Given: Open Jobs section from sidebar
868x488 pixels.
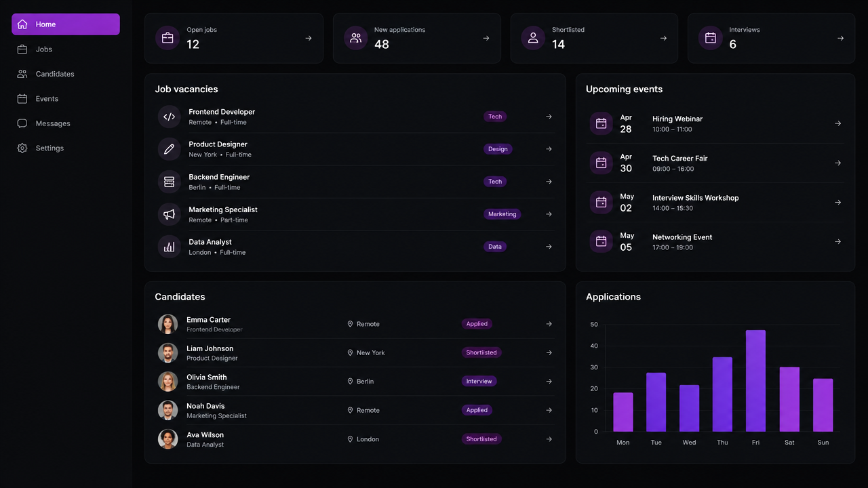Looking at the screenshot, I should pos(66,49).
